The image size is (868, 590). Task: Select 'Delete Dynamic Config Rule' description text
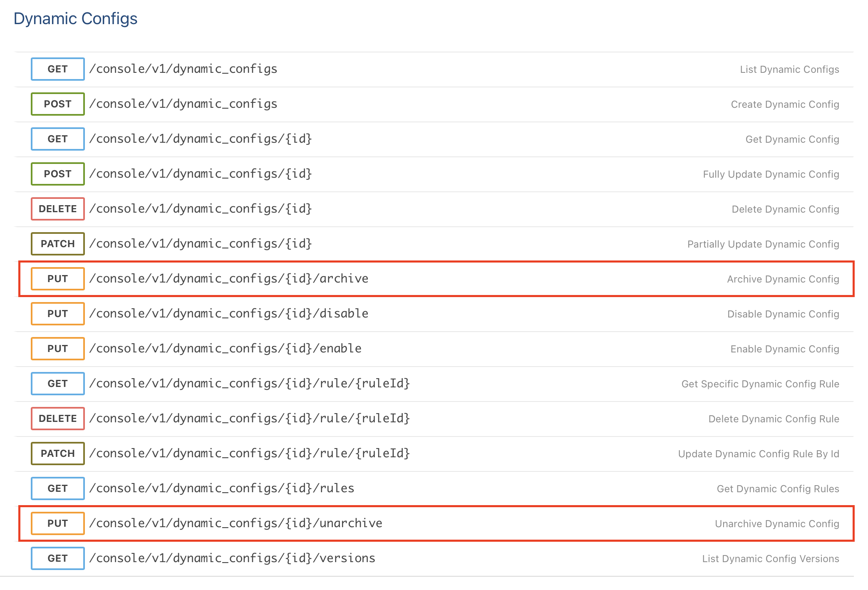point(774,419)
